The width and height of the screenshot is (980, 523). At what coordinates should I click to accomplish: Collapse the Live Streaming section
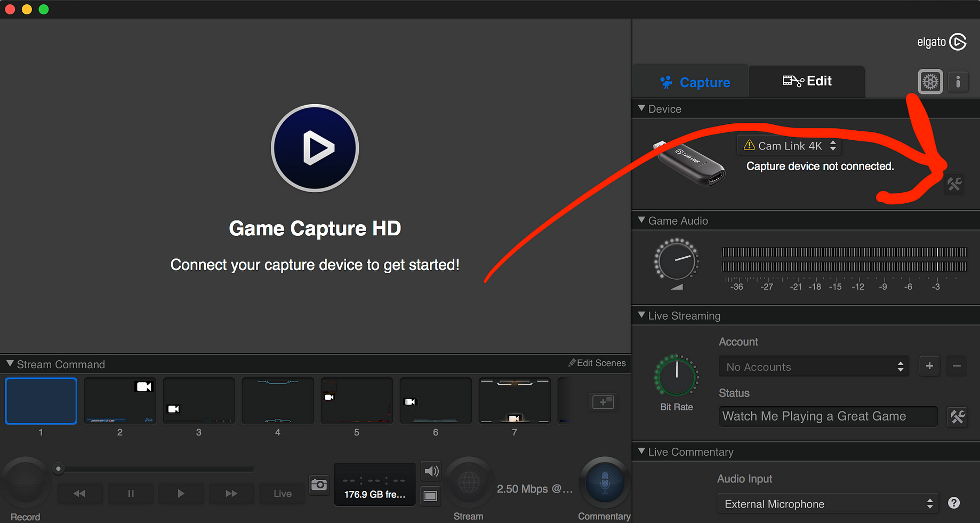(x=641, y=315)
